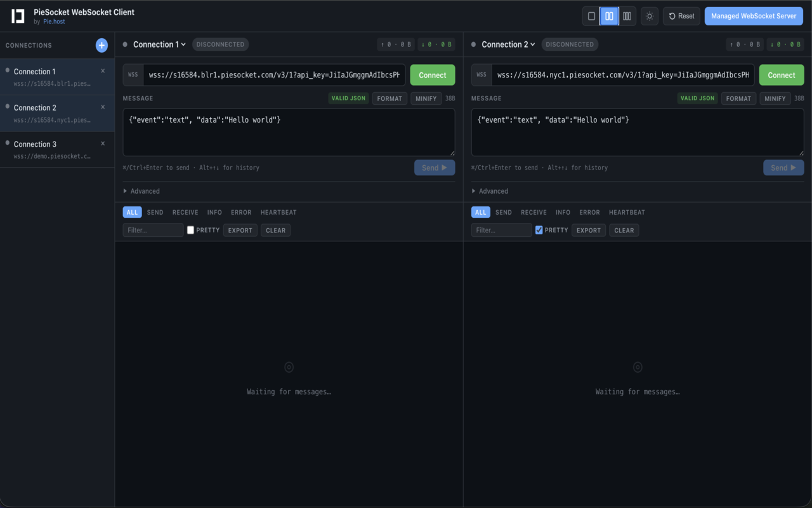Select HEARTBEAT filter tab in Connection 2 pane

[627, 212]
